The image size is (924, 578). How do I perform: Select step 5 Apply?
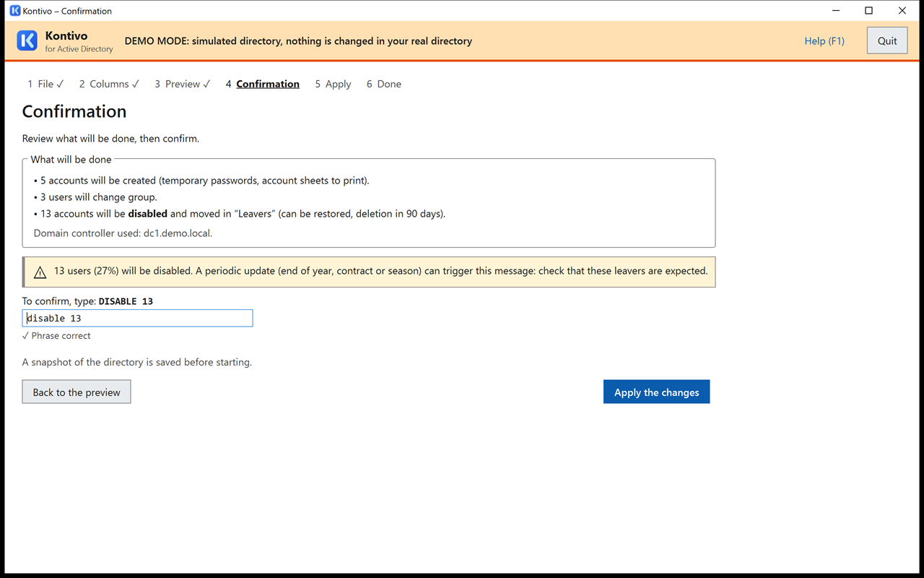pos(333,84)
